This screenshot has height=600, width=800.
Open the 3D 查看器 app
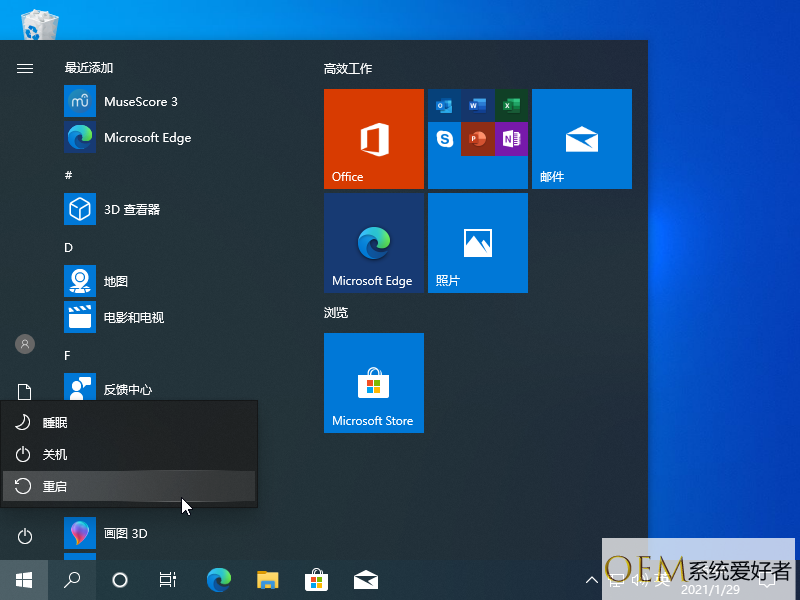131,210
